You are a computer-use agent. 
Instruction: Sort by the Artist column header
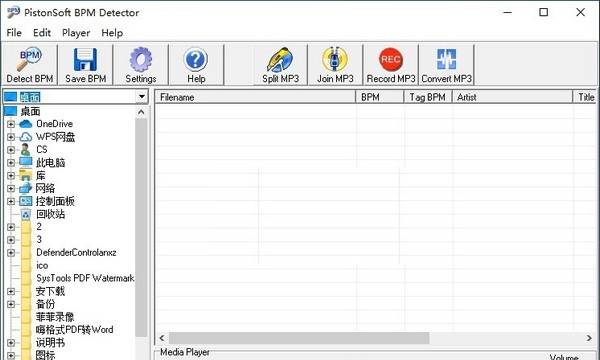click(512, 97)
